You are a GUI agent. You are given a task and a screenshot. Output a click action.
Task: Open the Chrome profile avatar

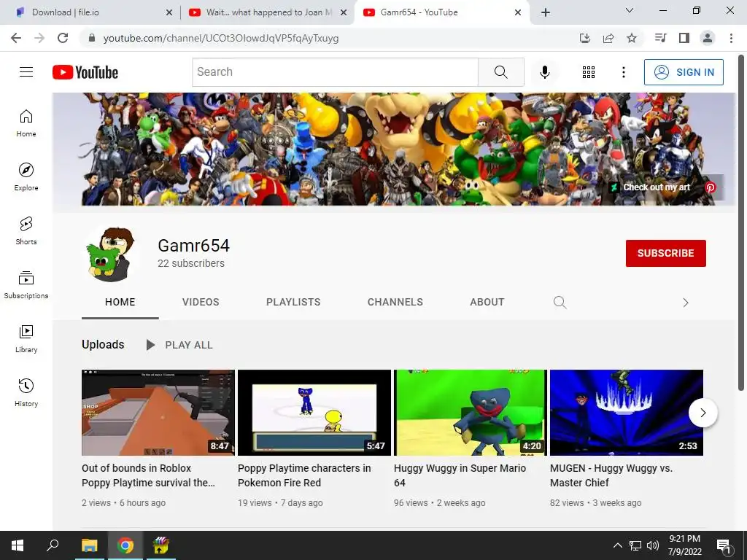click(708, 38)
